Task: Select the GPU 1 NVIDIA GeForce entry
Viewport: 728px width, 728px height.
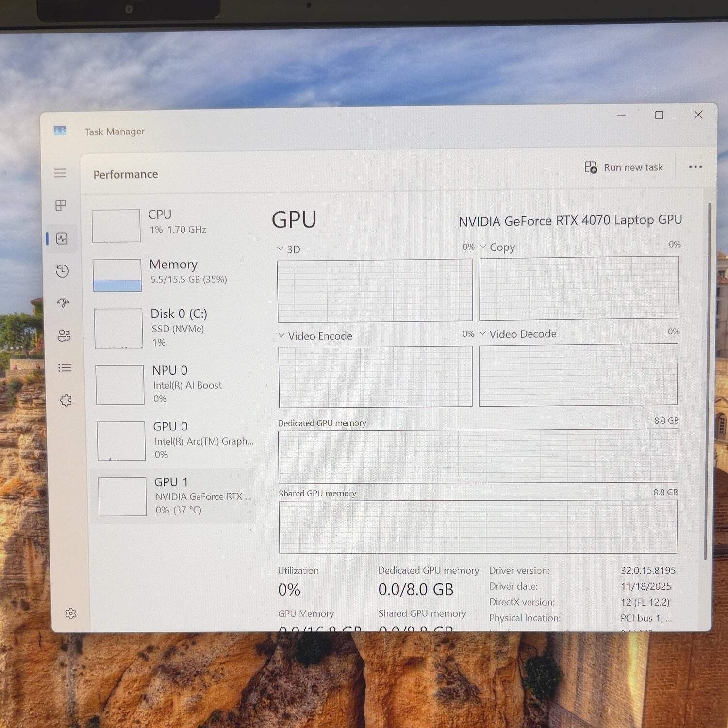Action: point(173,496)
